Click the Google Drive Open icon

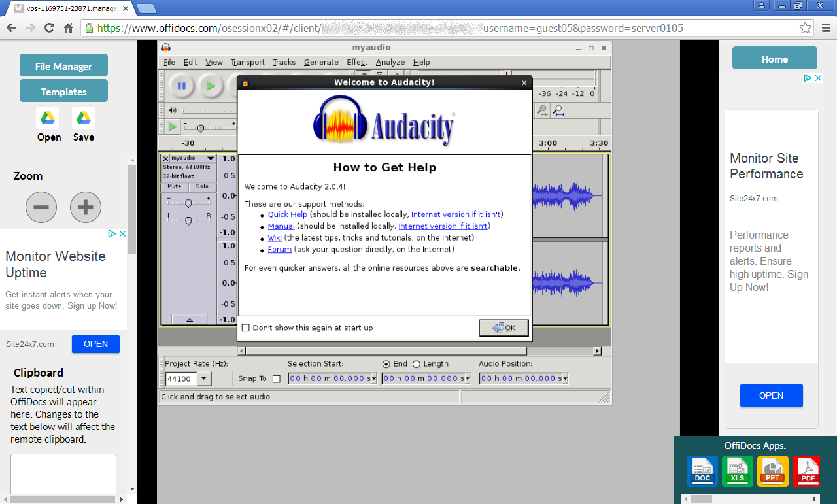48,118
